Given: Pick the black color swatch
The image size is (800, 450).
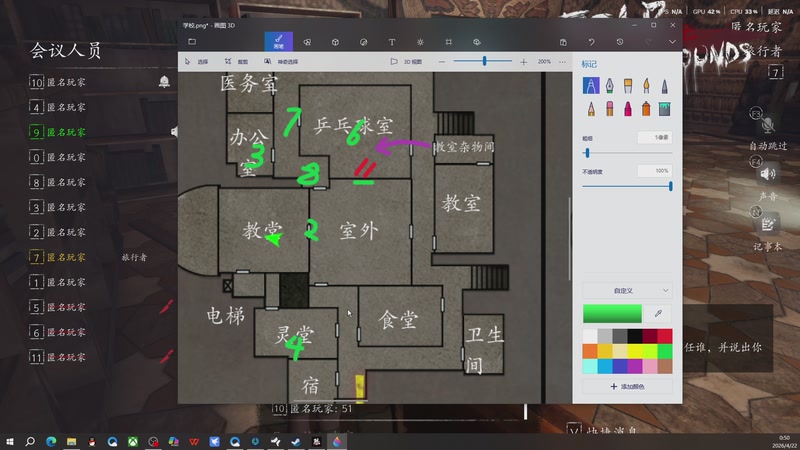Looking at the screenshot, I should coord(635,336).
